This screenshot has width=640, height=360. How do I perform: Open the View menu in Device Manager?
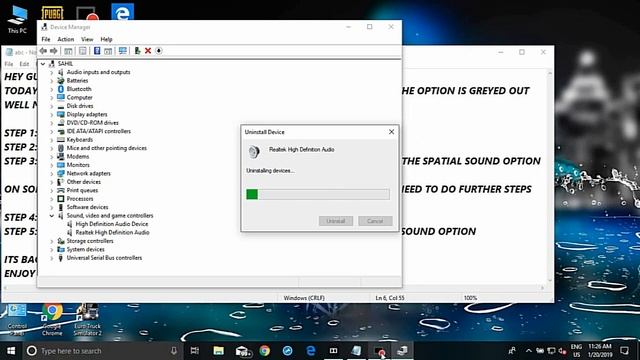coord(87,39)
